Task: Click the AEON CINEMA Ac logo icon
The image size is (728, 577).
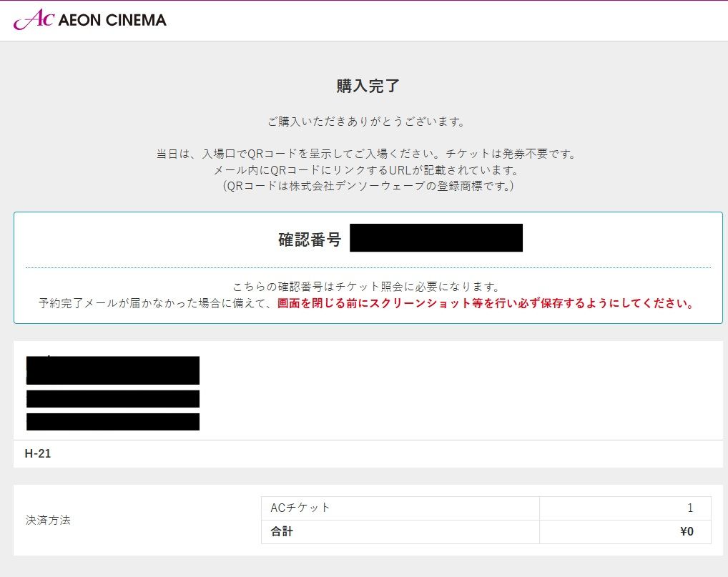Action: coord(32,20)
